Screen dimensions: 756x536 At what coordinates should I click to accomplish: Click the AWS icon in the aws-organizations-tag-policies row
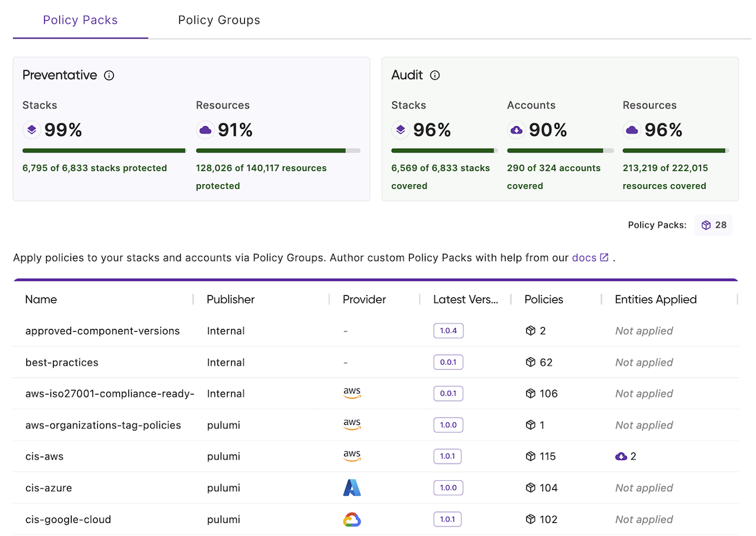tap(352, 424)
